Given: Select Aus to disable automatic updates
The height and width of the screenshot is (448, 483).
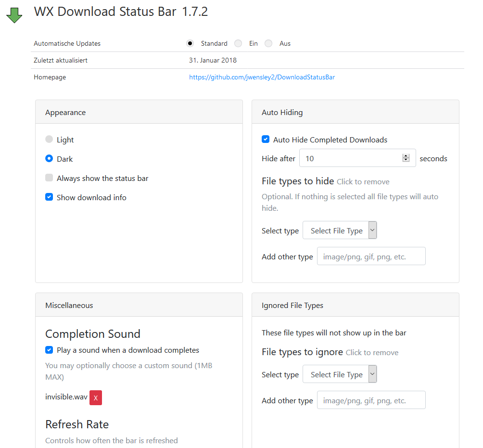Looking at the screenshot, I should coord(268,43).
